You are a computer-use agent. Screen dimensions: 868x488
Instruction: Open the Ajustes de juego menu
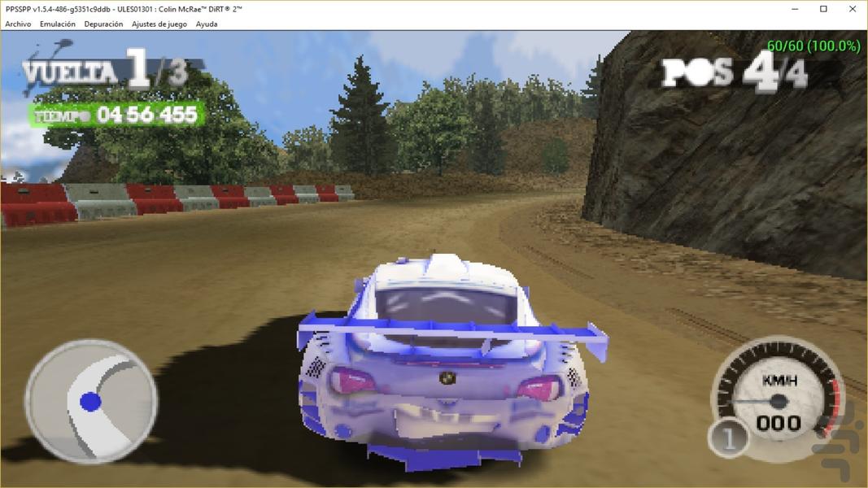tap(159, 24)
